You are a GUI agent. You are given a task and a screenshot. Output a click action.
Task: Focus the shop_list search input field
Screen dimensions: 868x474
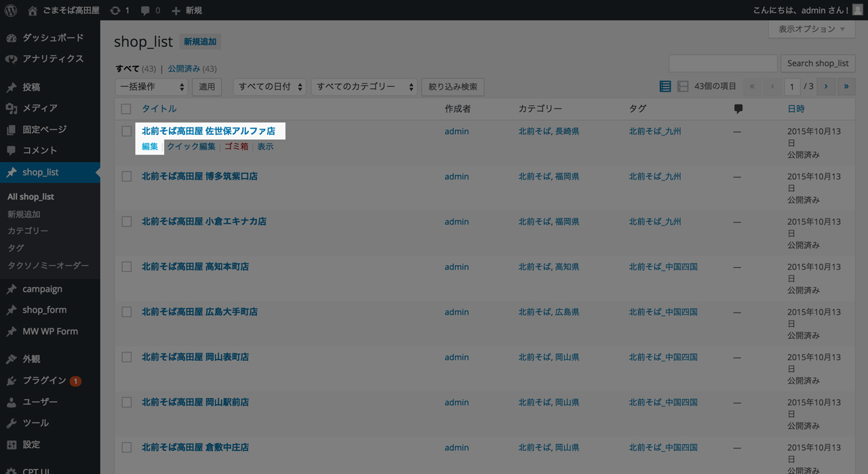[723, 64]
